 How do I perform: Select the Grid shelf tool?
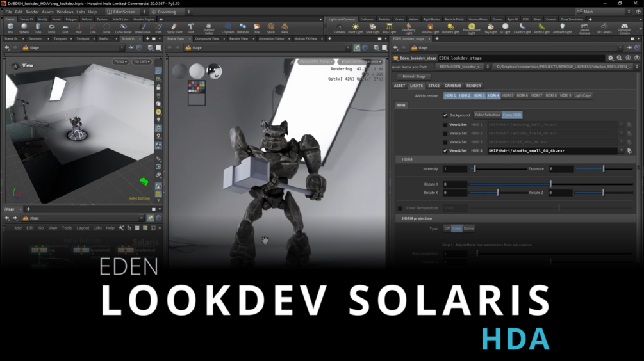coord(65,28)
